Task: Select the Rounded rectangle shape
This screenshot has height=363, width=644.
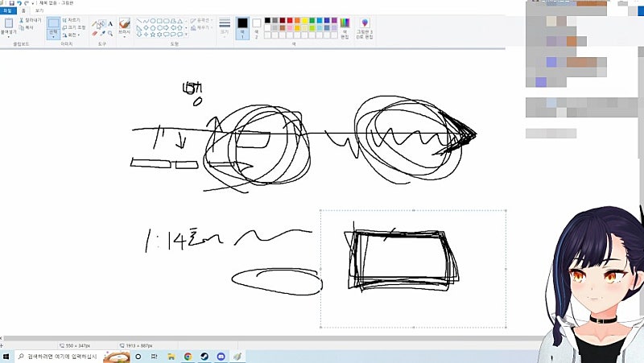Action: pos(167,21)
